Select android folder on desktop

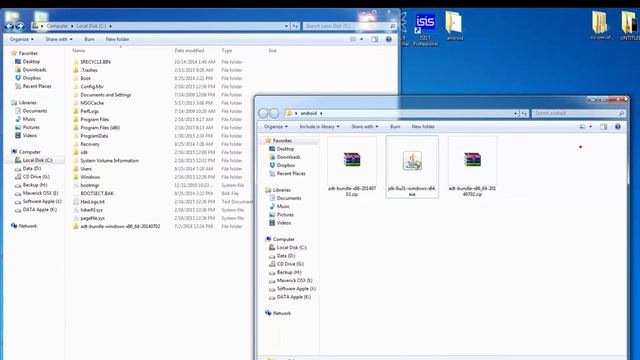pos(454,27)
